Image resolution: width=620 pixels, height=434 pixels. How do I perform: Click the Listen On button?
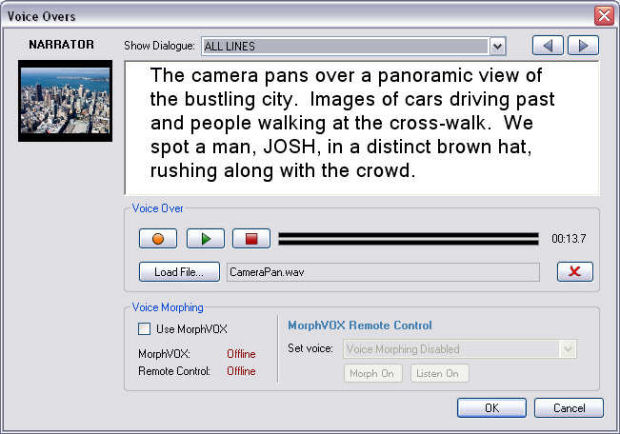click(x=438, y=373)
